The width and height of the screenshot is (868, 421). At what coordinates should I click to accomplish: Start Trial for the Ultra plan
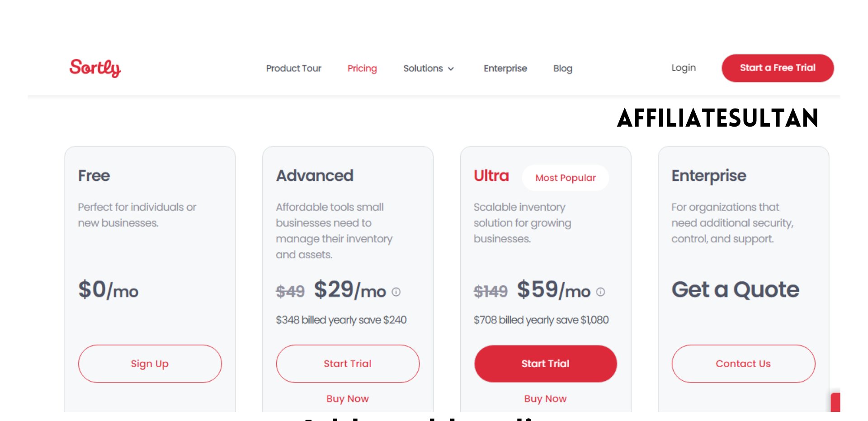[x=546, y=364]
